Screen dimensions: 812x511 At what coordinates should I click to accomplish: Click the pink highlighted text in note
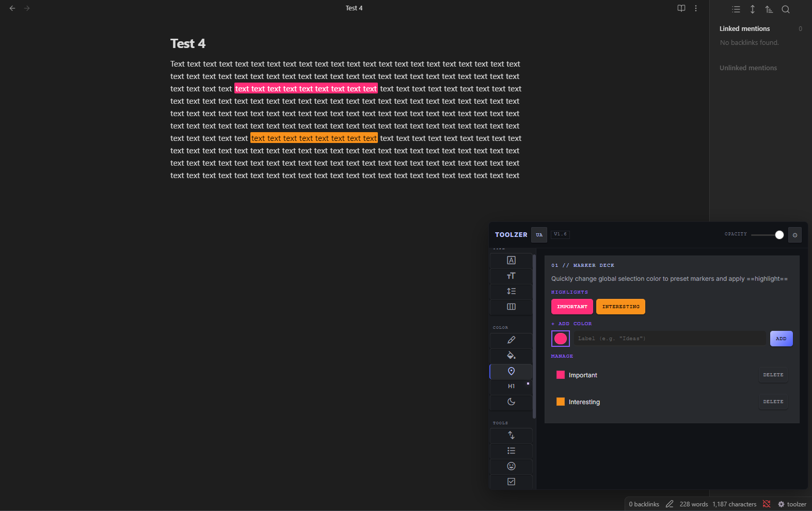[306, 89]
